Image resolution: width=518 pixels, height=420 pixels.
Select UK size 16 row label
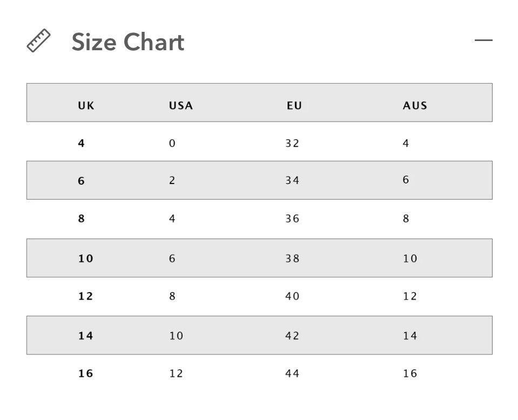[x=86, y=374]
